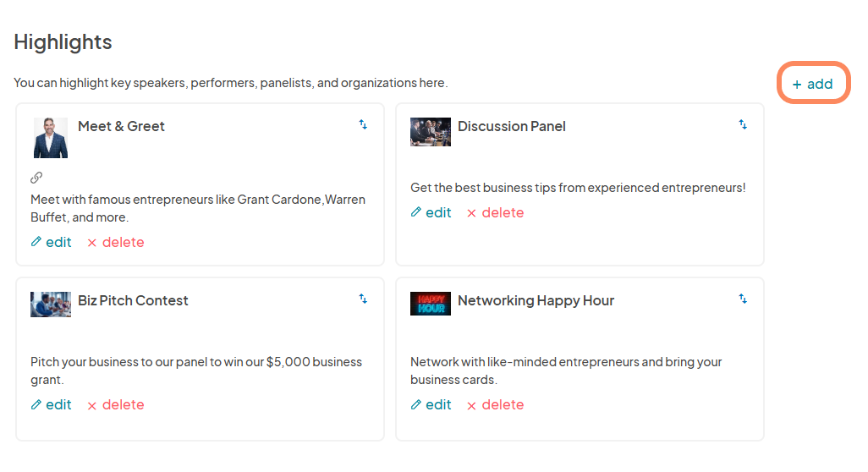Open the link icon under Meet & Greet
Viewport: 868px width, 472px height.
coord(36,178)
